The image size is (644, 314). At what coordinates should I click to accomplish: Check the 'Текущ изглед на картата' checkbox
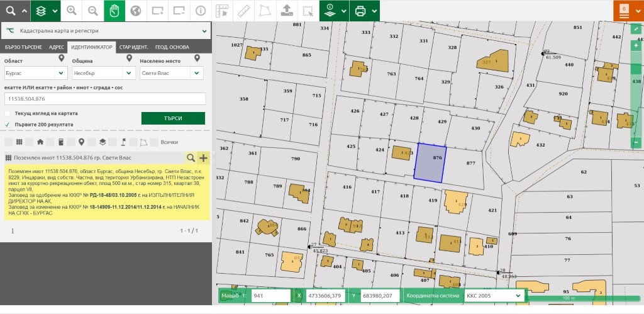click(x=8, y=113)
